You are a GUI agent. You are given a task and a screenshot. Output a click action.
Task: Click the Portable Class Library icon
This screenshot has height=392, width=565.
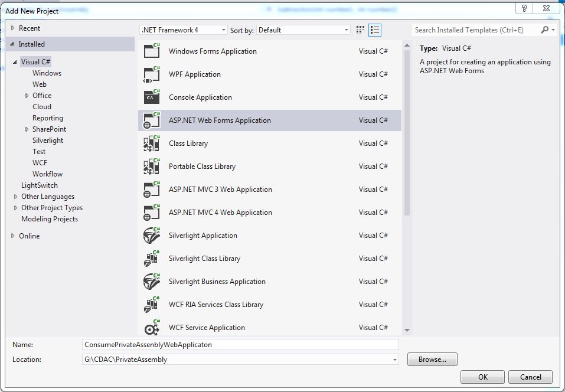pos(152,166)
